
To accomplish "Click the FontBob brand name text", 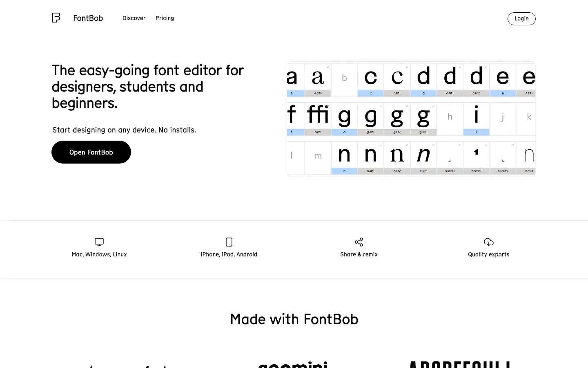I will [88, 18].
